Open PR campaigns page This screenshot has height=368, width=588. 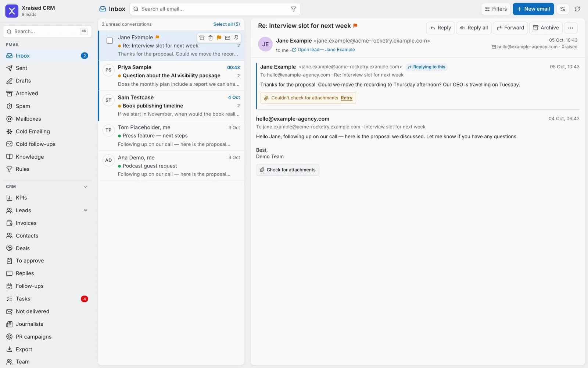(47, 337)
